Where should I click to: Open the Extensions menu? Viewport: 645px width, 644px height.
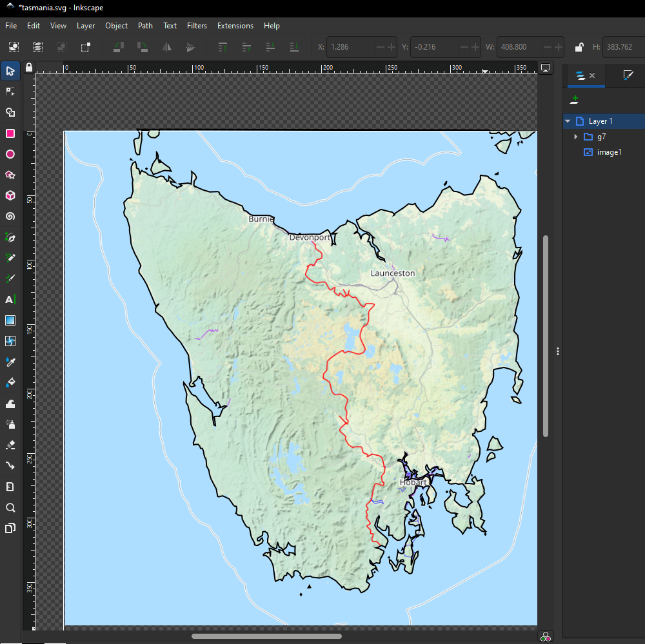click(x=235, y=26)
